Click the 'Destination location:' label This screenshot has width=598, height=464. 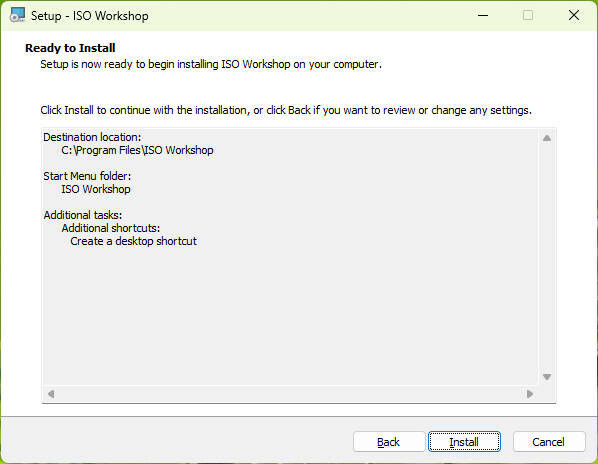(x=92, y=137)
